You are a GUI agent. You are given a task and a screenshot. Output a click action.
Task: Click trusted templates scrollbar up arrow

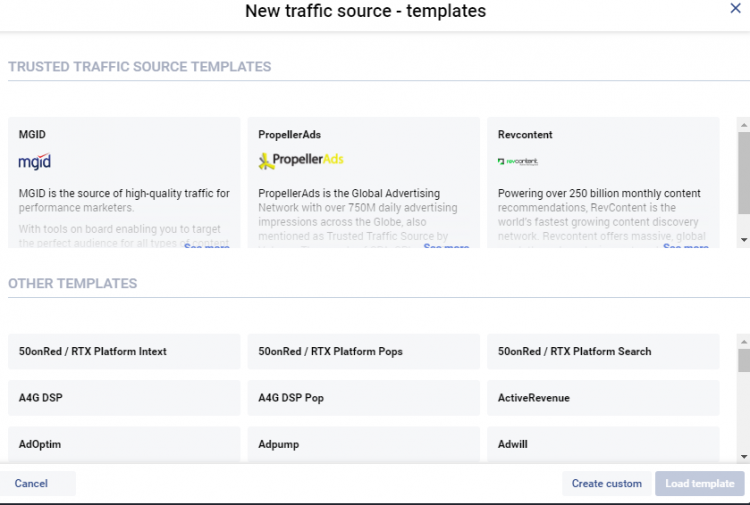744,125
